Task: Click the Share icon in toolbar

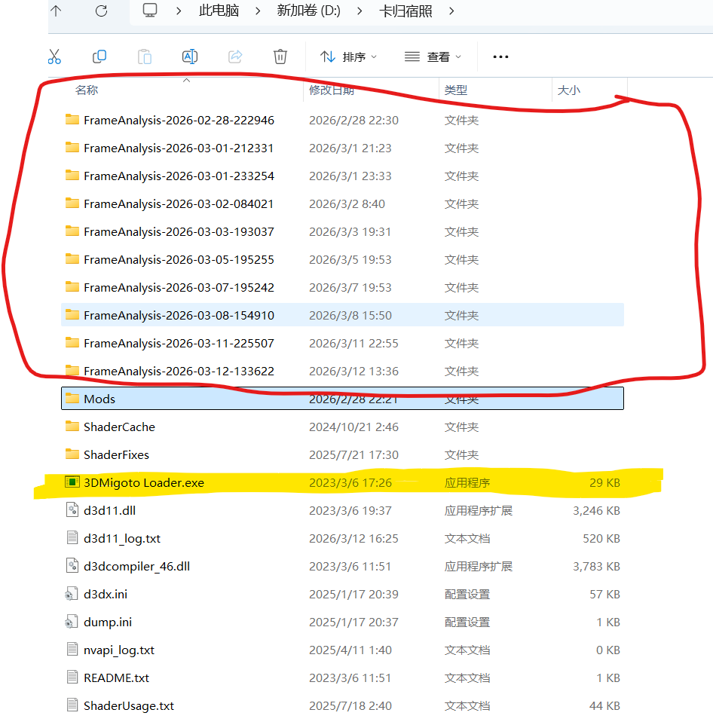Action: (x=235, y=57)
